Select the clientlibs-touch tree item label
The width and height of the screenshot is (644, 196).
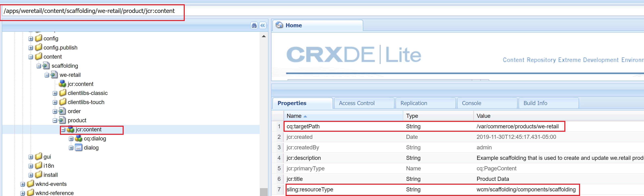(86, 102)
